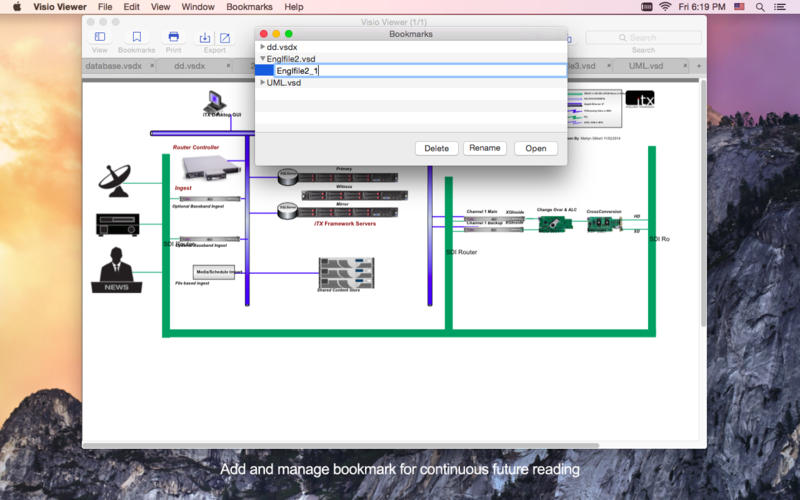The height and width of the screenshot is (500, 800).
Task: Click the keyboard viewer menu bar icon
Action: click(x=646, y=7)
